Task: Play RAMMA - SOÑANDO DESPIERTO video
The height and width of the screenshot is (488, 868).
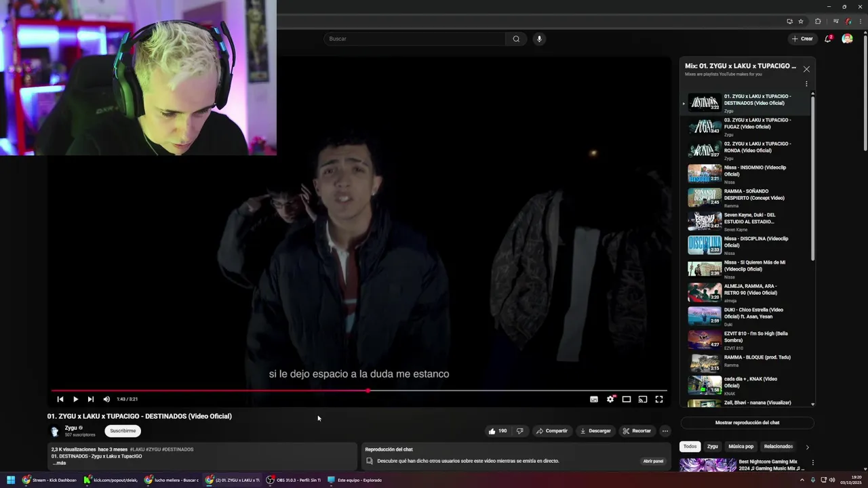Action: pyautogui.click(x=745, y=198)
